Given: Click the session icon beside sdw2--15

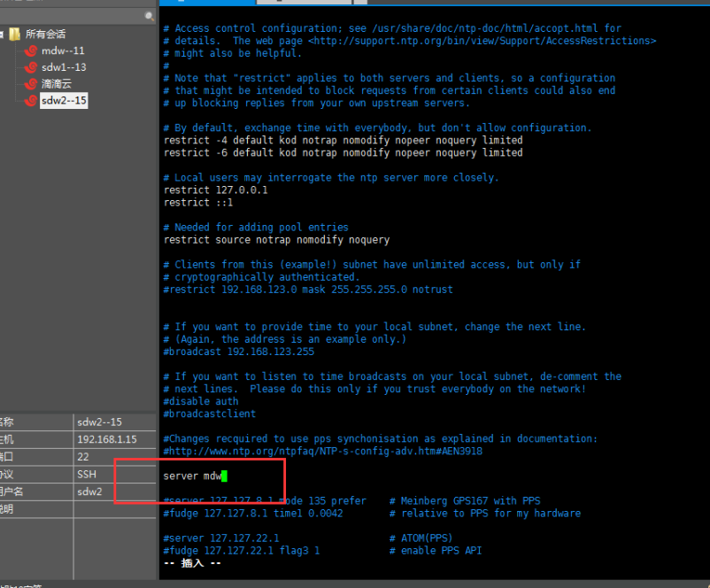Looking at the screenshot, I should (x=31, y=101).
